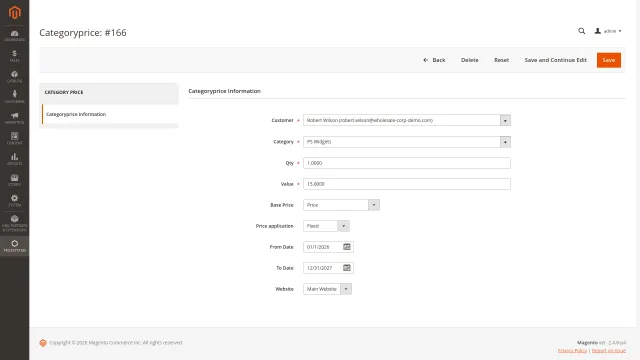Open the Privacy Policy link

[572, 351]
